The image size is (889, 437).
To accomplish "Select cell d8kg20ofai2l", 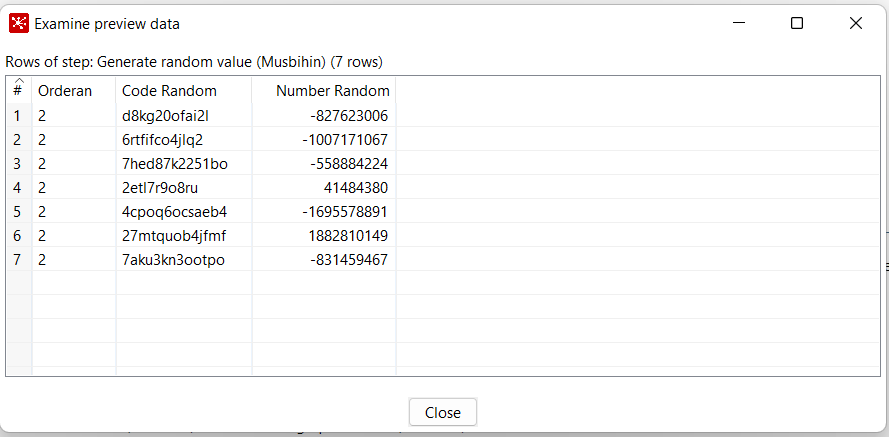I will pos(184,116).
